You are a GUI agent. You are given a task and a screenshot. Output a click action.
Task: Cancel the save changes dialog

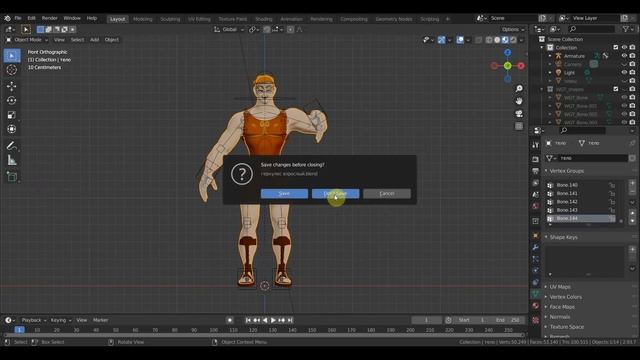(x=387, y=193)
